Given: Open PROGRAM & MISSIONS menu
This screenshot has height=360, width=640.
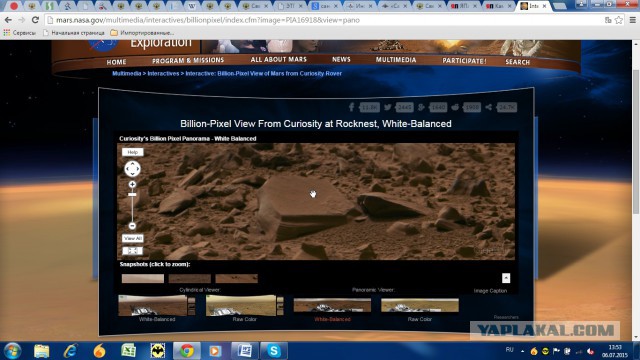Looking at the screenshot, I should (x=188, y=60).
